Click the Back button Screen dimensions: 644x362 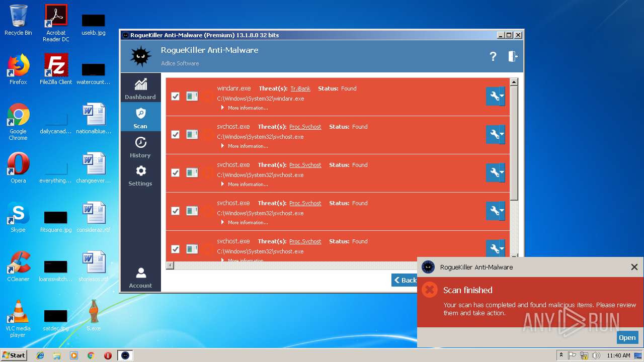(x=405, y=280)
